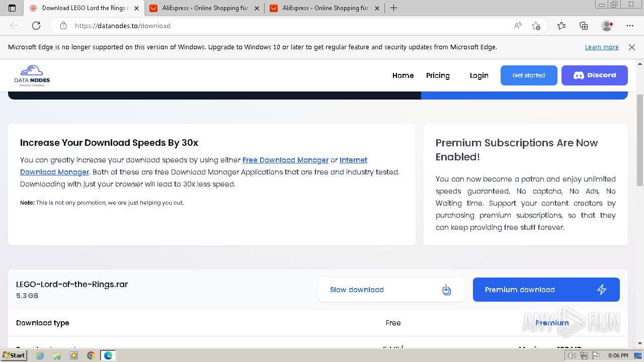Click the Data Nodes logo
Image resolution: width=644 pixels, height=362 pixels.
(x=32, y=75)
